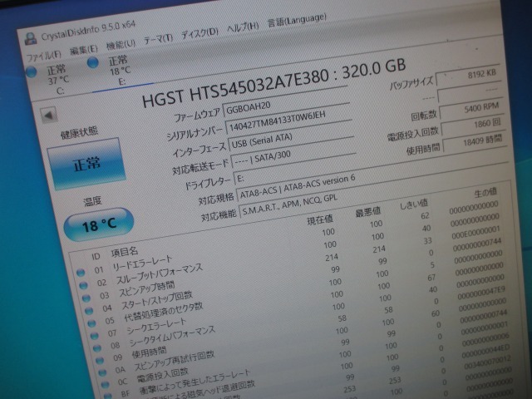Open the テーマ(T) menu

pos(158,39)
